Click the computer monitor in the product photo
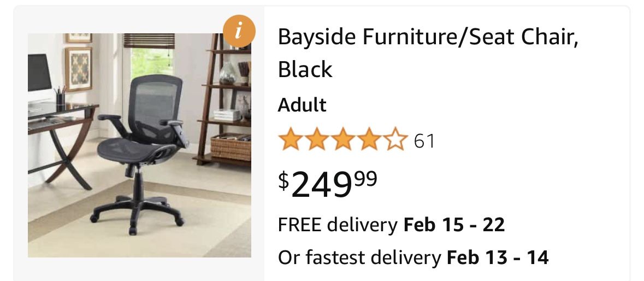The height and width of the screenshot is (281, 644). coord(39,73)
